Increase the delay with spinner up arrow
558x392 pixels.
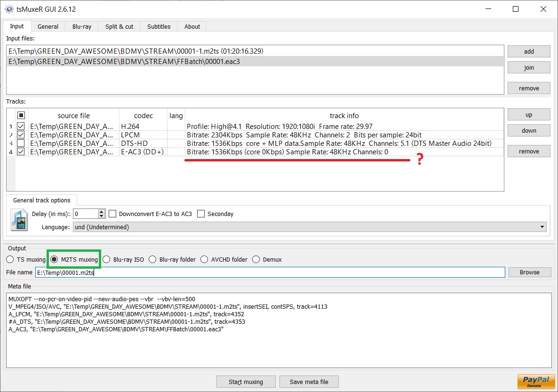click(102, 212)
